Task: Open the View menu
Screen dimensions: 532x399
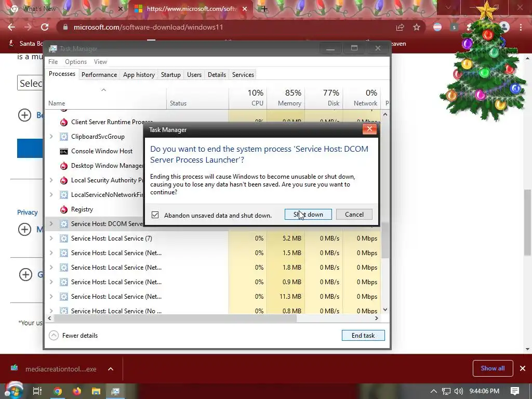Action: pos(100,62)
